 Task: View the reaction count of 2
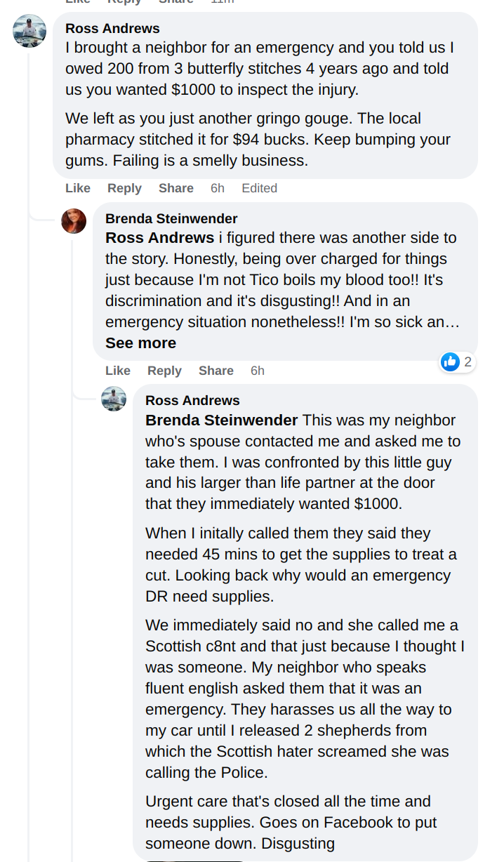[467, 362]
